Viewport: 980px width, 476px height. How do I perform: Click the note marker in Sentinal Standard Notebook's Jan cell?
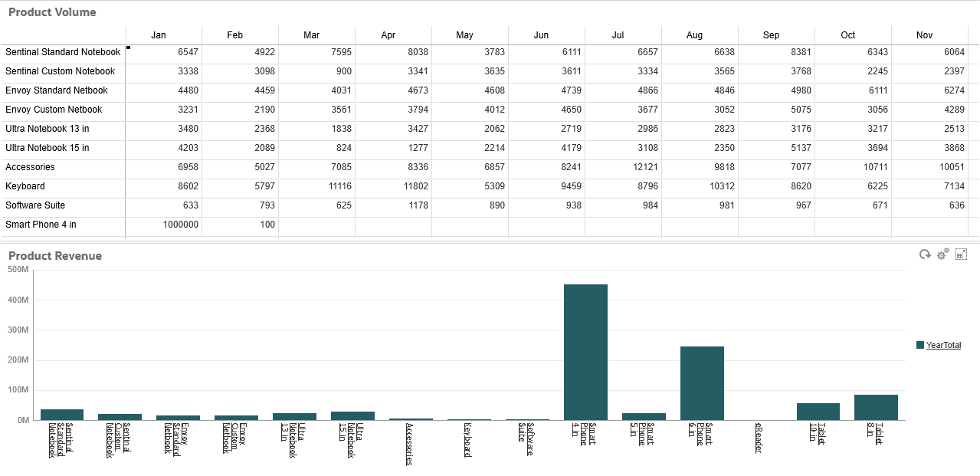(x=129, y=47)
